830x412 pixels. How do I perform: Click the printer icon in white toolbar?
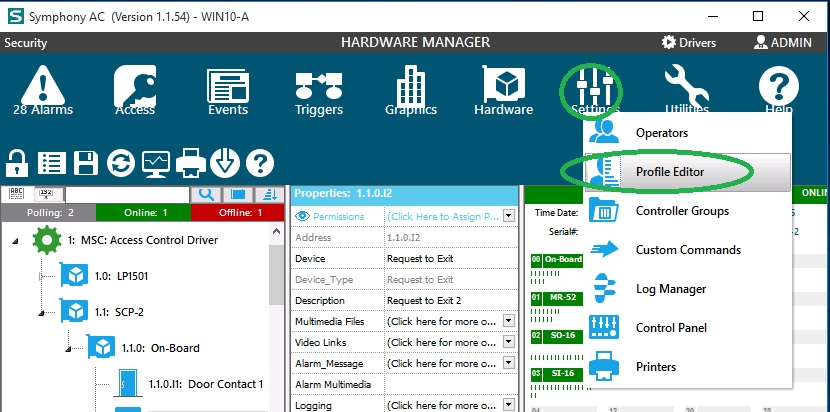[x=191, y=163]
